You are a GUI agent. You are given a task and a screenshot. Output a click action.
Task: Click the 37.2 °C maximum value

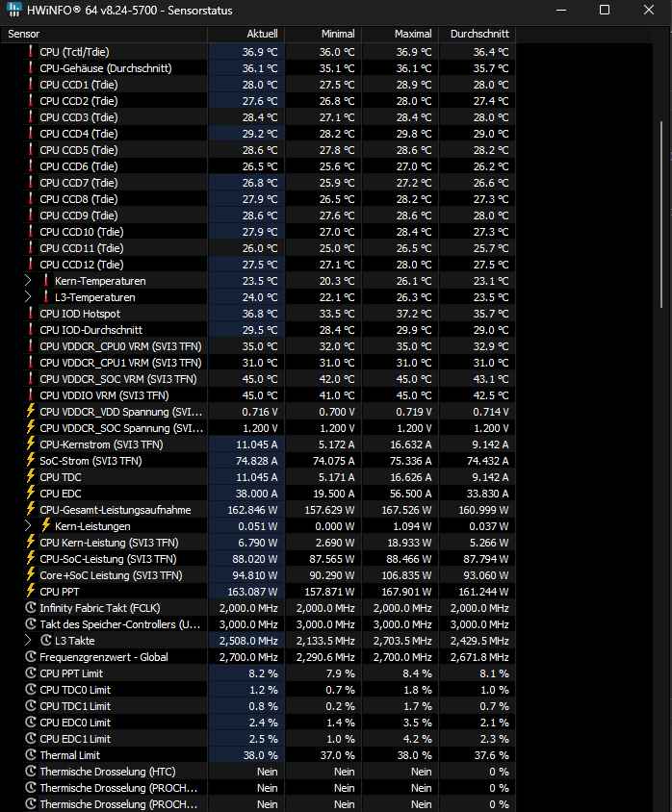(414, 314)
